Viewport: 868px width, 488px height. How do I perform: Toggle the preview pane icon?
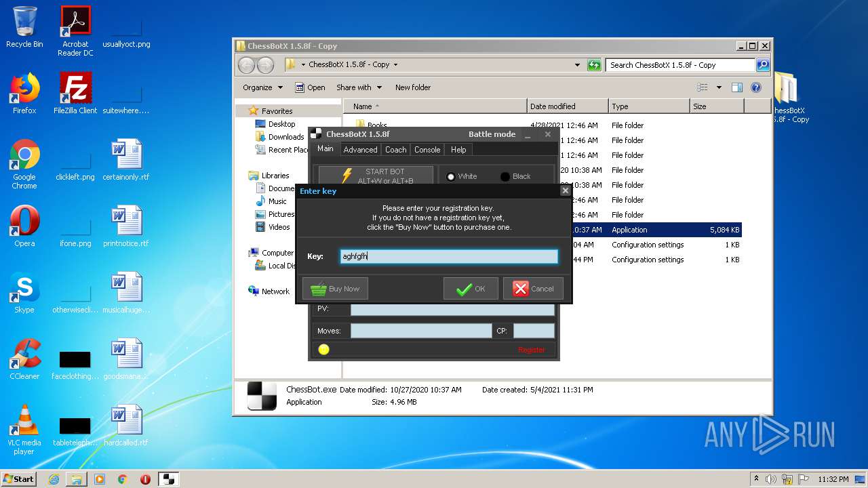(737, 87)
